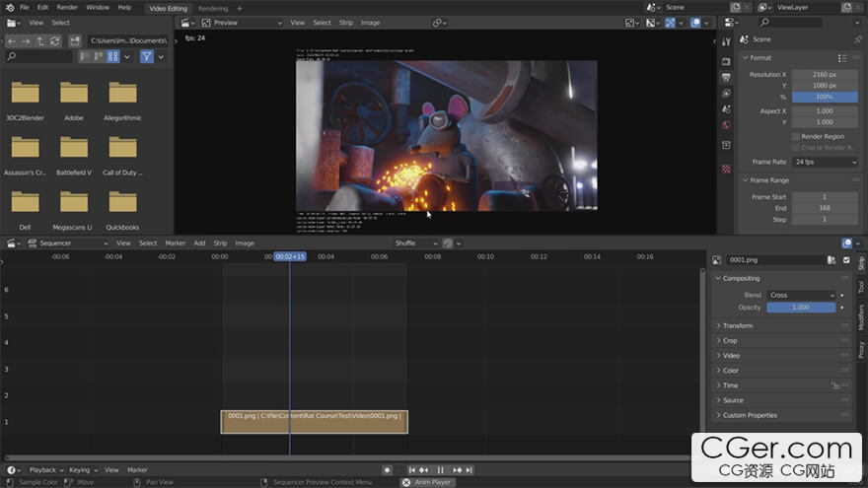
Task: Jump to the start frame
Action: [x=412, y=469]
